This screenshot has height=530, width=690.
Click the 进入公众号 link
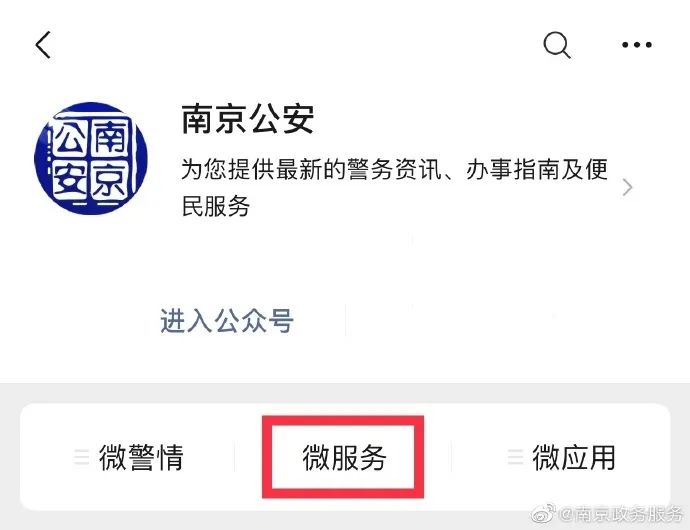tap(227, 321)
